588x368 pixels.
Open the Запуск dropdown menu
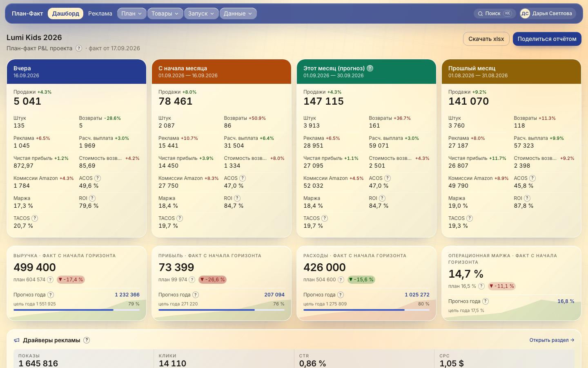[201, 13]
